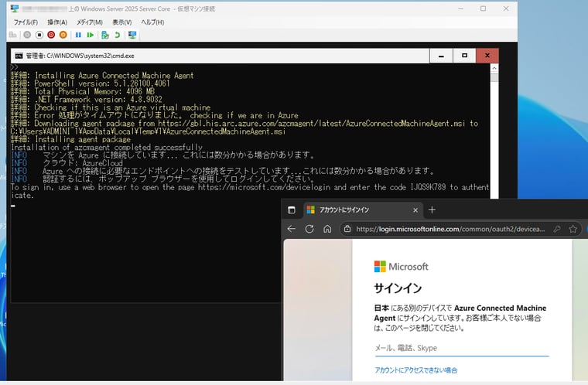Image resolution: width=588 pixels, height=385 pixels.
Task: Click the アカウントにアクセスできない場合 link
Action: click(416, 370)
